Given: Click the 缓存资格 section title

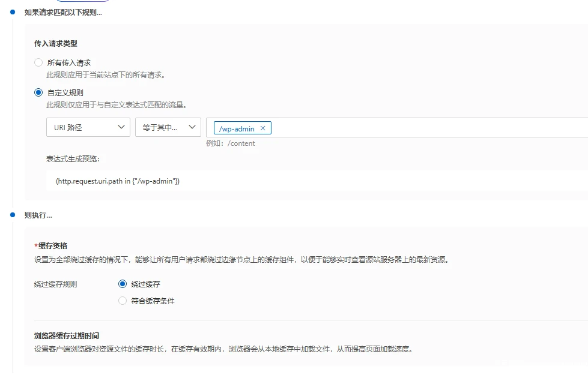Looking at the screenshot, I should (52, 246).
